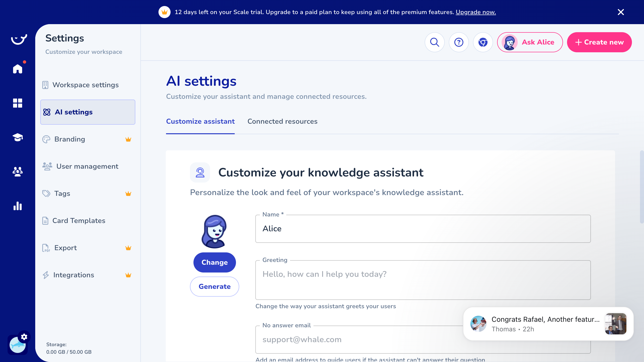644x362 pixels.
Task: Click the crown icon next to Branding
Action: 129,139
